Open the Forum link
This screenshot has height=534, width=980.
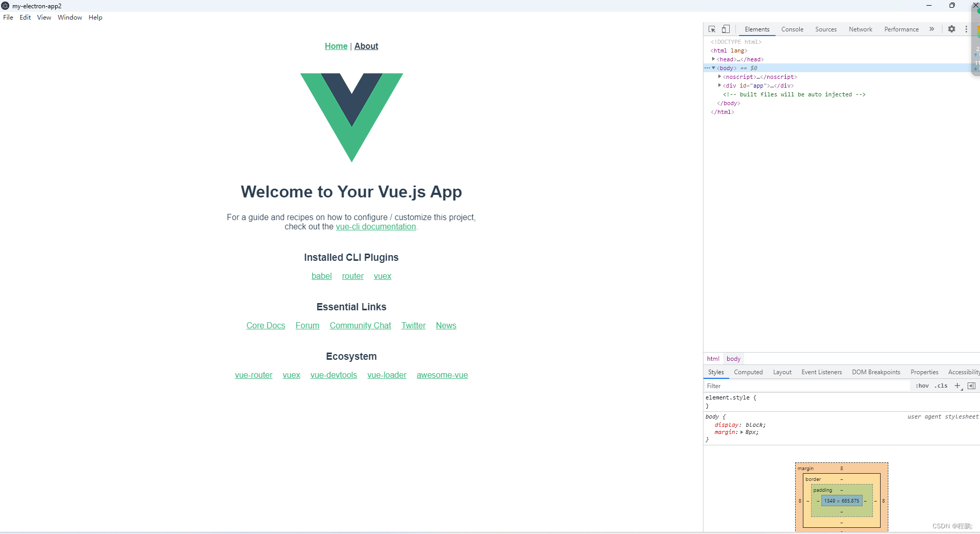[307, 326]
